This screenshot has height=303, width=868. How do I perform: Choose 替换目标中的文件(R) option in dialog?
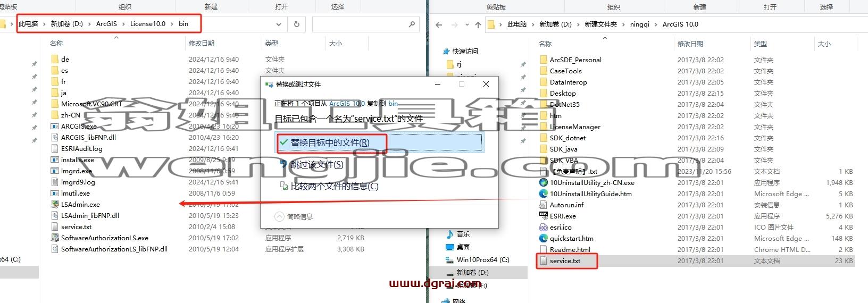(379, 142)
